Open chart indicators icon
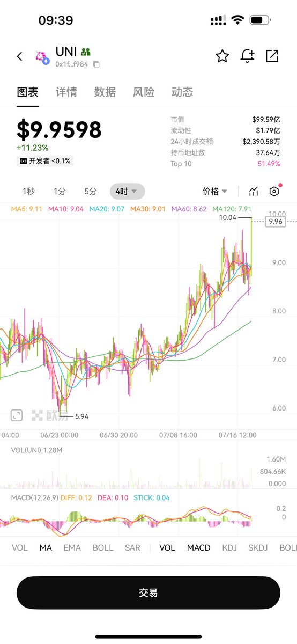The image size is (297, 644). [x=254, y=192]
